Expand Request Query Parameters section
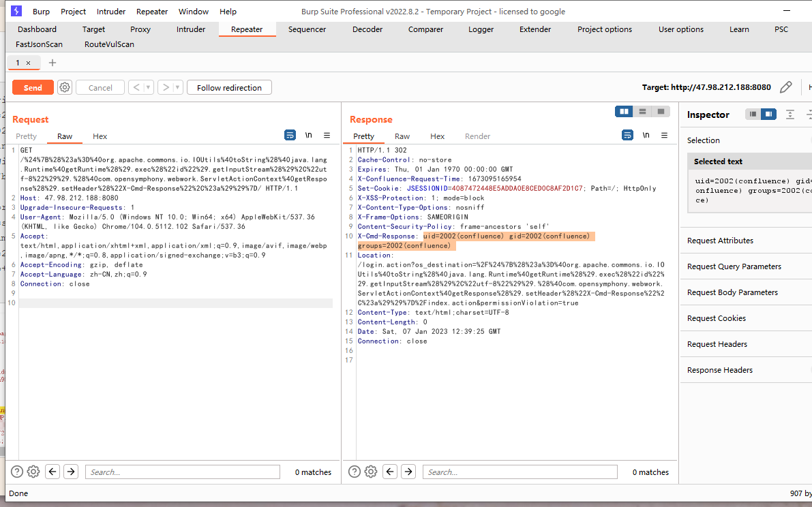 746,266
